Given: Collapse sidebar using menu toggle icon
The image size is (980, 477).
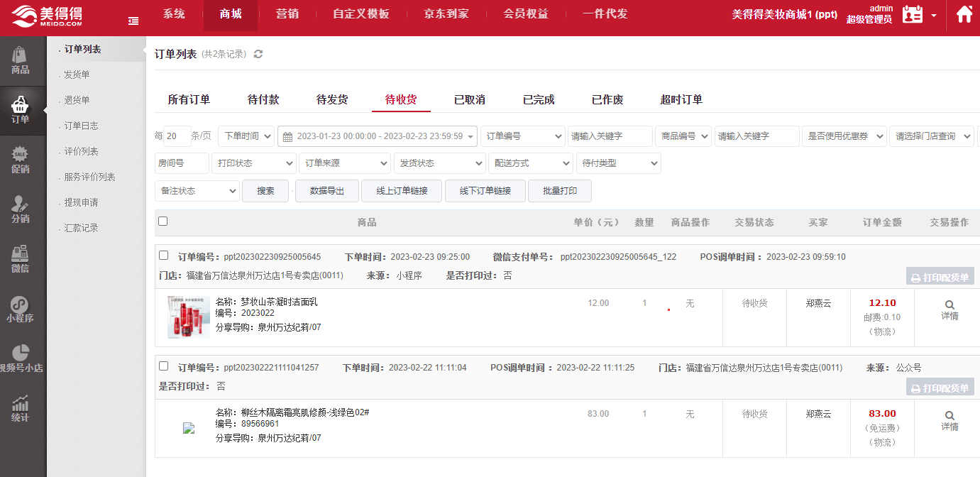Looking at the screenshot, I should click(133, 21).
